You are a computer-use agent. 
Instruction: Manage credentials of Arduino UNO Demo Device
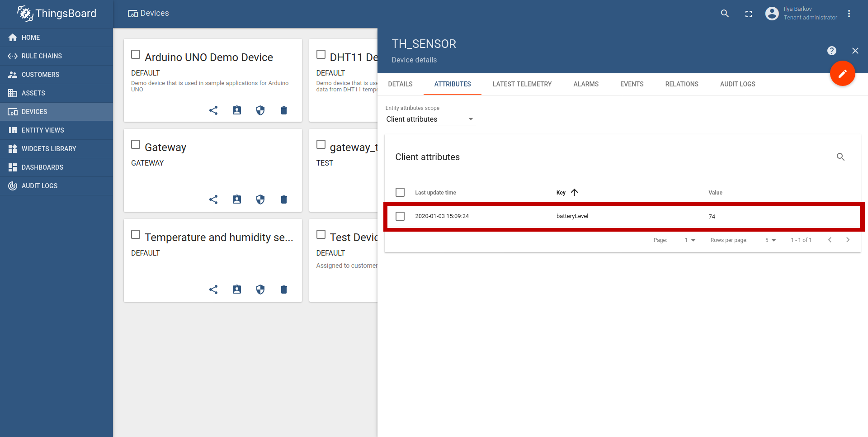pyautogui.click(x=260, y=110)
